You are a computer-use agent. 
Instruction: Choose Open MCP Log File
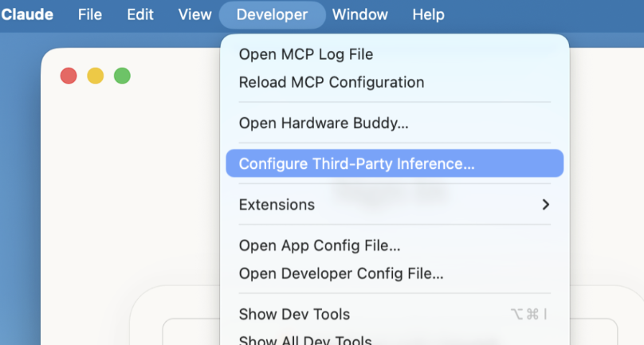click(x=395, y=54)
